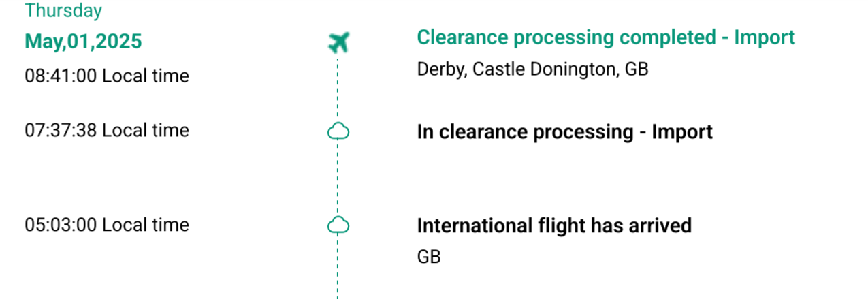
Task: Click International flight has arrived status text
Action: coord(554,225)
